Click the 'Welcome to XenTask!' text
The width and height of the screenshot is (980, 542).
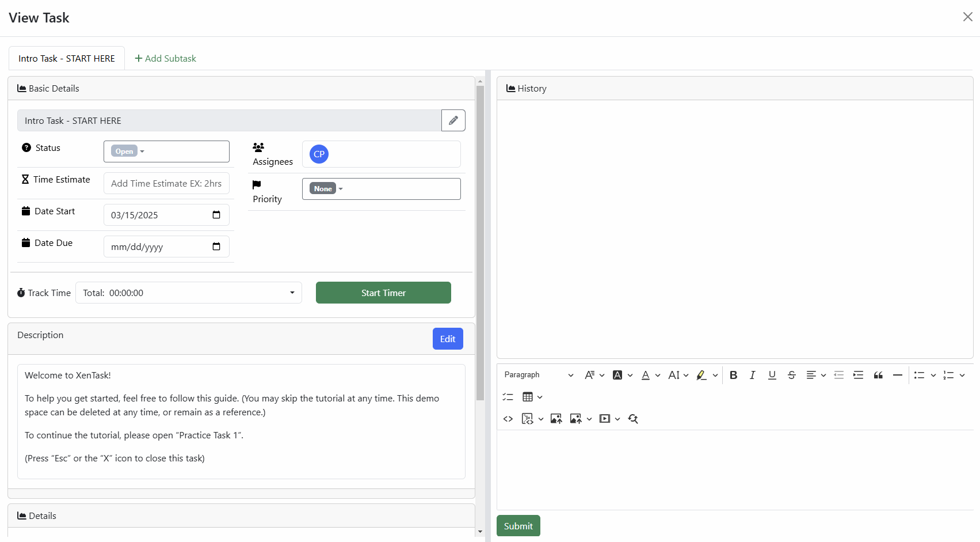pos(68,375)
